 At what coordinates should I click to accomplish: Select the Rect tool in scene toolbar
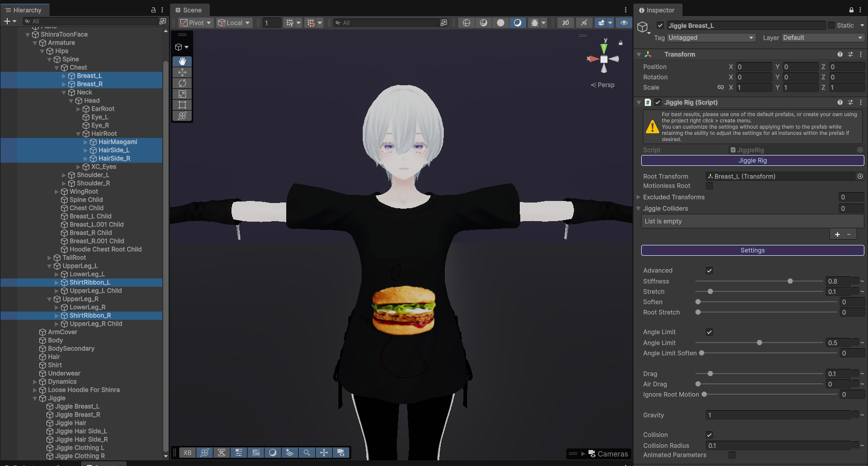(182, 105)
